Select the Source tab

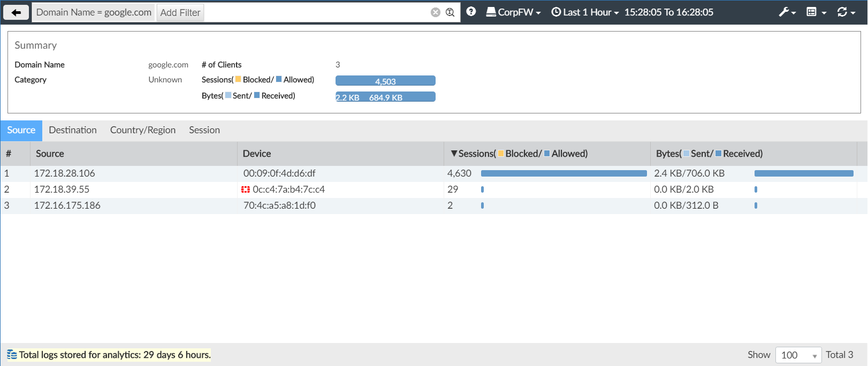21,130
